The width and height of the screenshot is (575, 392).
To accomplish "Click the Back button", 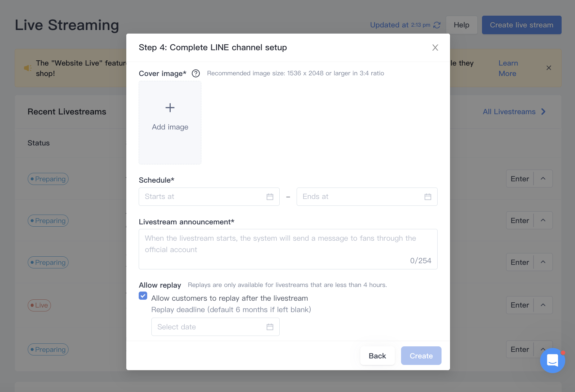I will click(377, 356).
